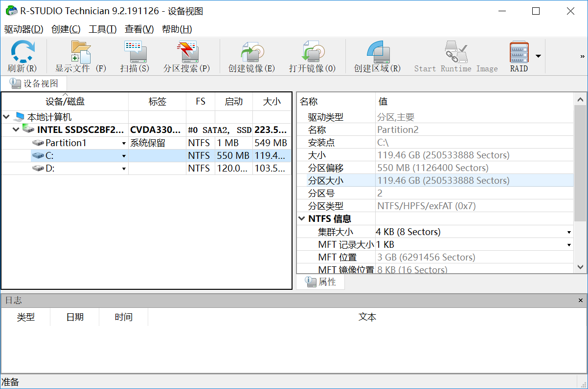Click the C: partition disk icon

(38, 155)
